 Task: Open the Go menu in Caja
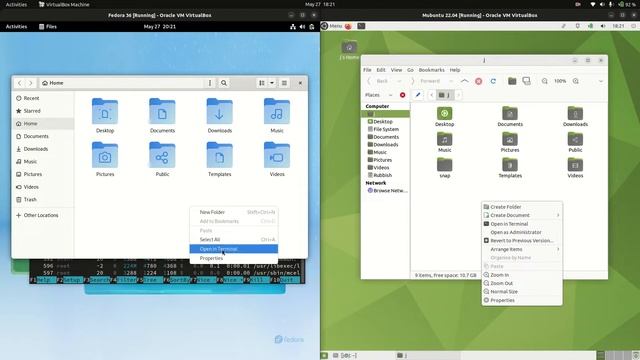click(410, 70)
